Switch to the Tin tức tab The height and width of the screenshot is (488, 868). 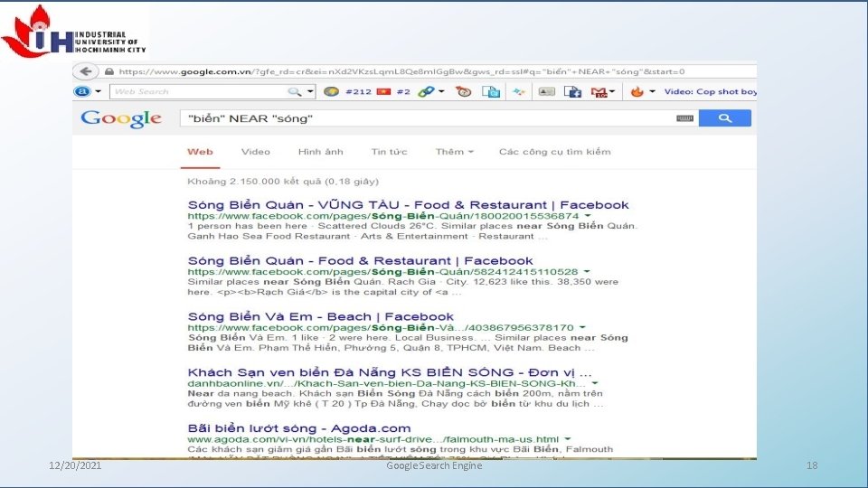[x=389, y=152]
